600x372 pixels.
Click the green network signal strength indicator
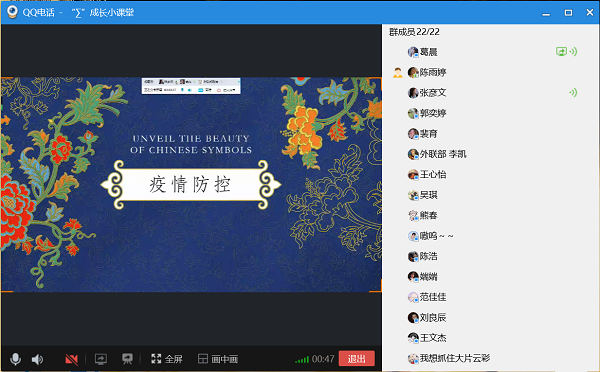pyautogui.click(x=302, y=359)
